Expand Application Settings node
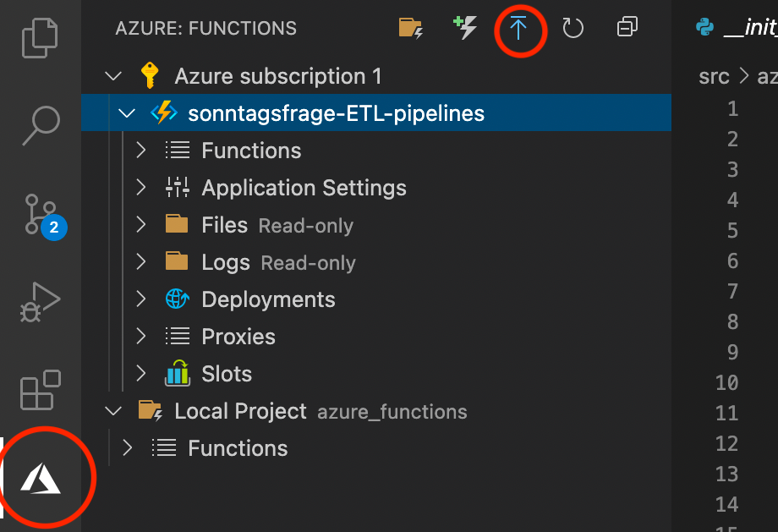The height and width of the screenshot is (532, 778). tap(141, 188)
